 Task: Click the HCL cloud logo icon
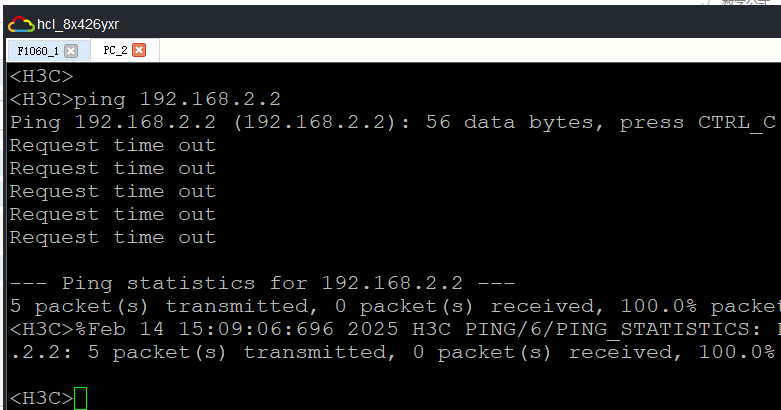tap(21, 24)
